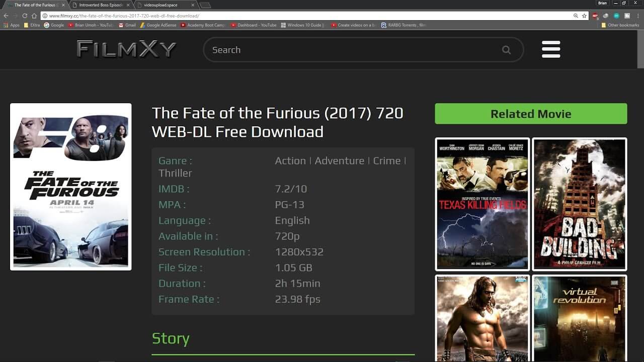Switch to videoupload.space tab
644x362 pixels.
pyautogui.click(x=161, y=5)
